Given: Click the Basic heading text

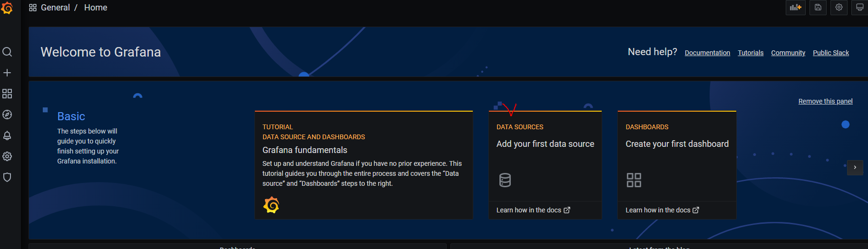Looking at the screenshot, I should (71, 116).
